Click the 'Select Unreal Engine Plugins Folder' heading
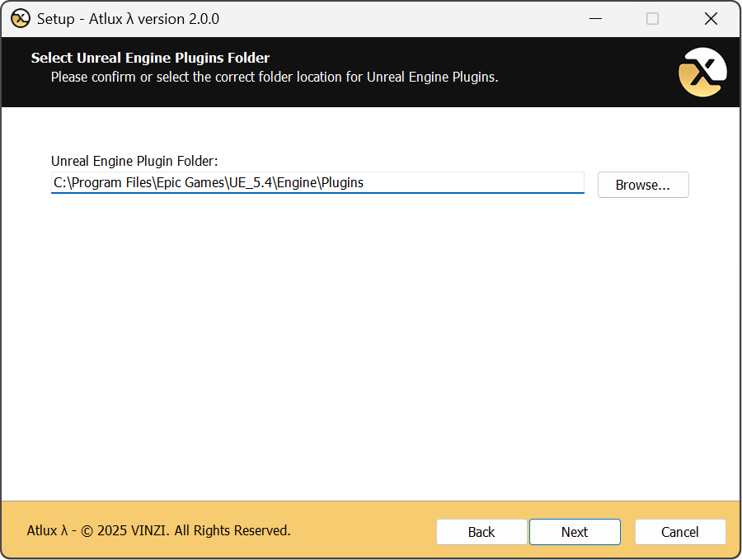 tap(150, 58)
